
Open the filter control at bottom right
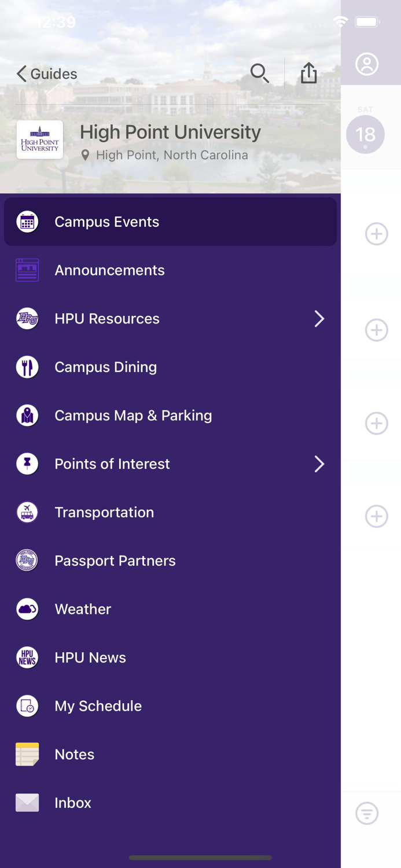click(367, 813)
